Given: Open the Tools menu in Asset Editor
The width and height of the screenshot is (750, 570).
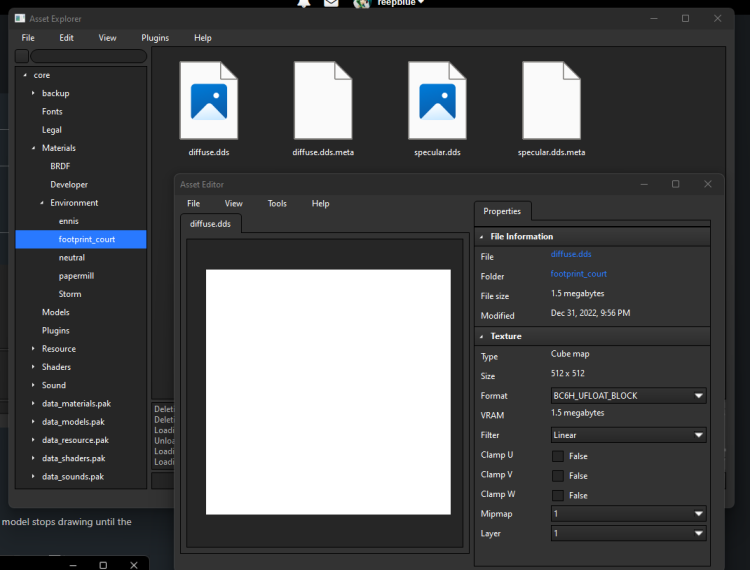Looking at the screenshot, I should click(277, 203).
